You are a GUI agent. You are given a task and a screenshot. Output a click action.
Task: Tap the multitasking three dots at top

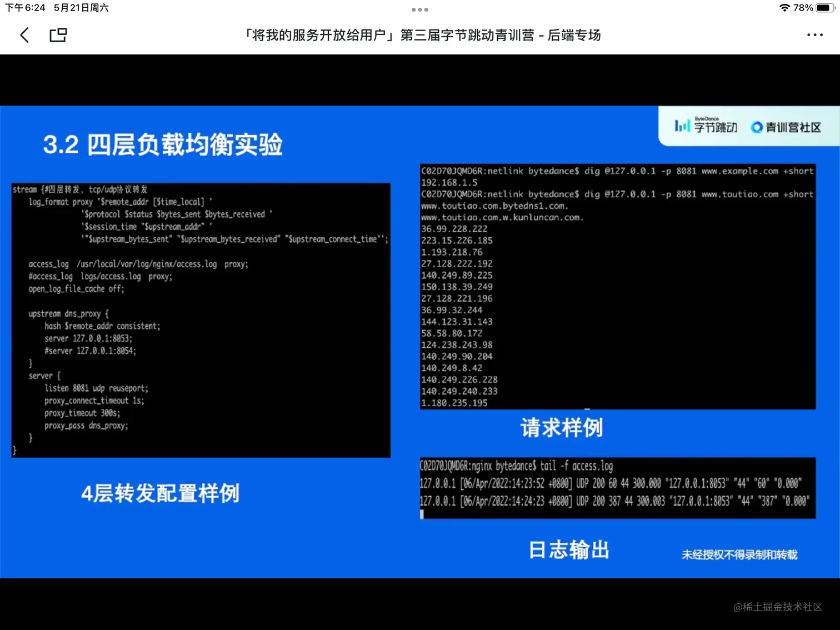[420, 9]
